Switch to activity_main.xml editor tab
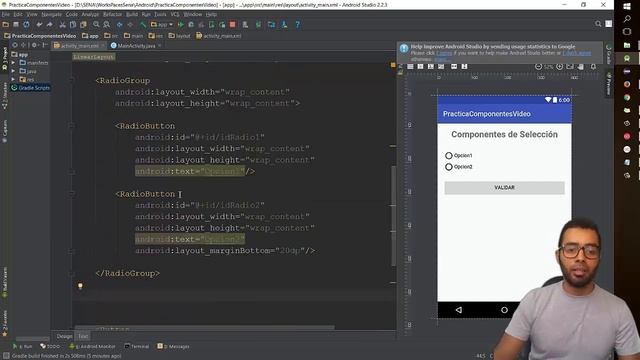The image size is (640, 360). click(80, 46)
